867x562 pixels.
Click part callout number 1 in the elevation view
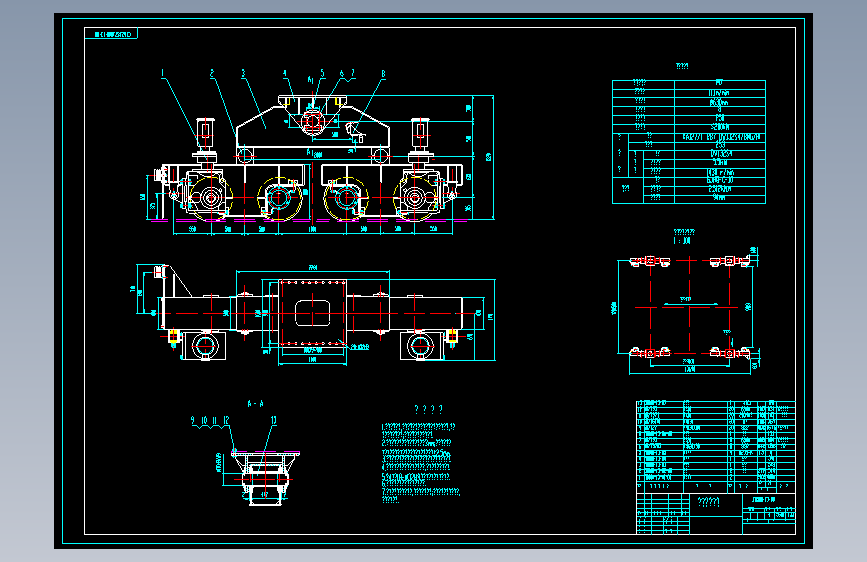pyautogui.click(x=163, y=73)
